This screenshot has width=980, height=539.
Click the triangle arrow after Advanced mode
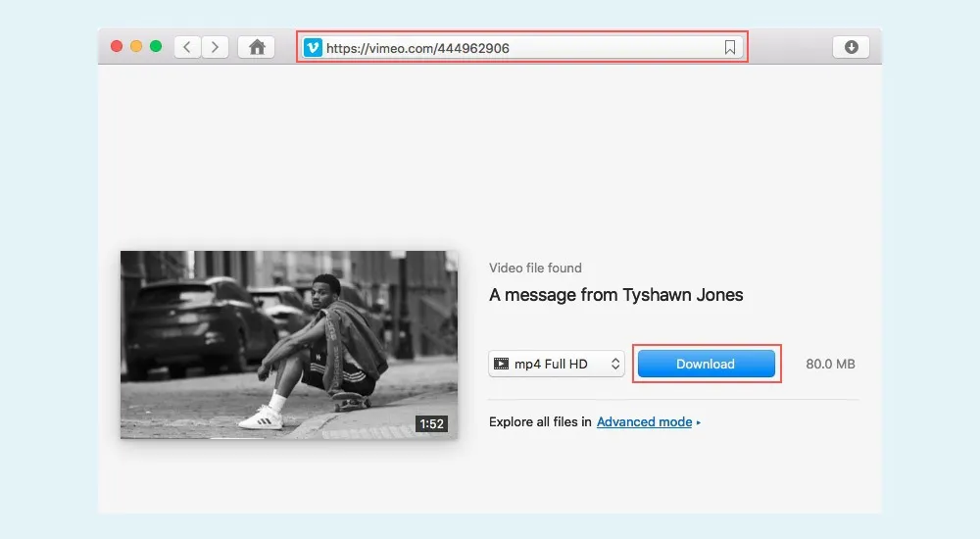[x=699, y=422]
